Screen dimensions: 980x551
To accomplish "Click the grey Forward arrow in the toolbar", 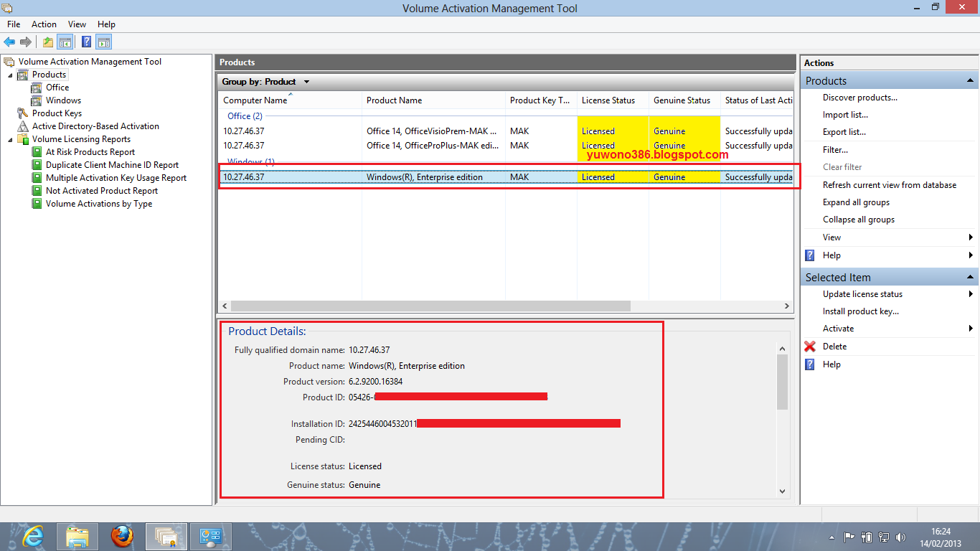I will pos(26,42).
